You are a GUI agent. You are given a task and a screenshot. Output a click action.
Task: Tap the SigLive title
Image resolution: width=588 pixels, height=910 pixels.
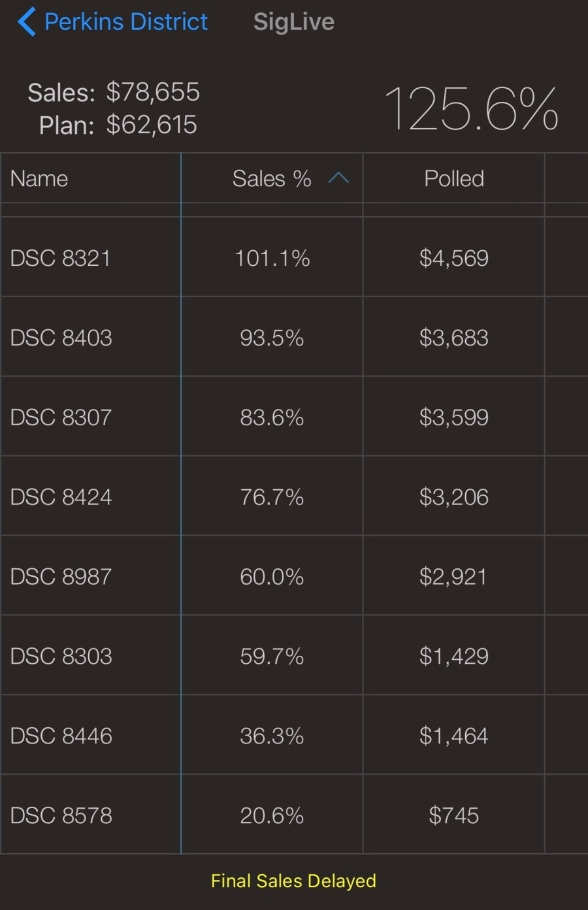pyautogui.click(x=293, y=22)
